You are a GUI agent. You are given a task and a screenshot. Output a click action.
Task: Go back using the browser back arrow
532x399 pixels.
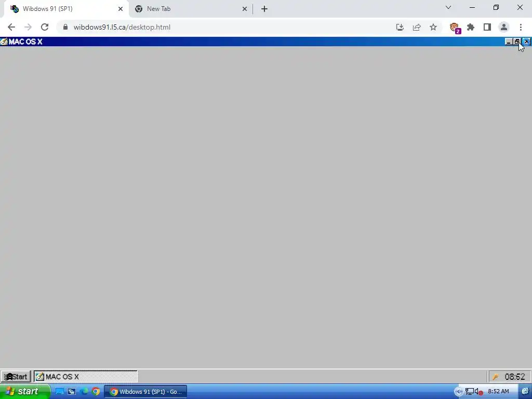pyautogui.click(x=11, y=27)
